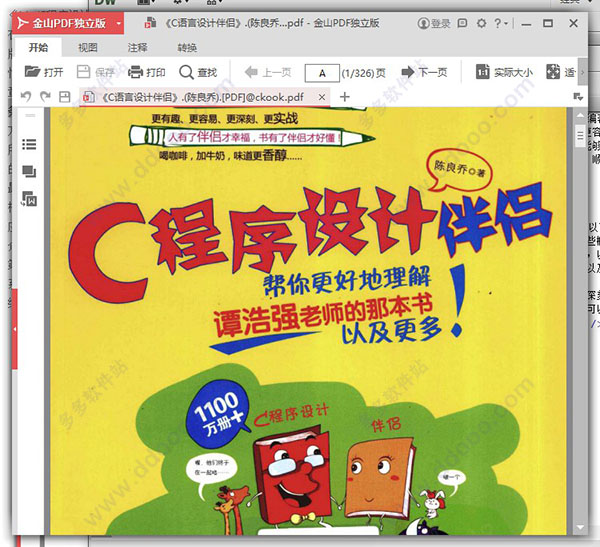Open the tab list dropdown at right

point(578,97)
